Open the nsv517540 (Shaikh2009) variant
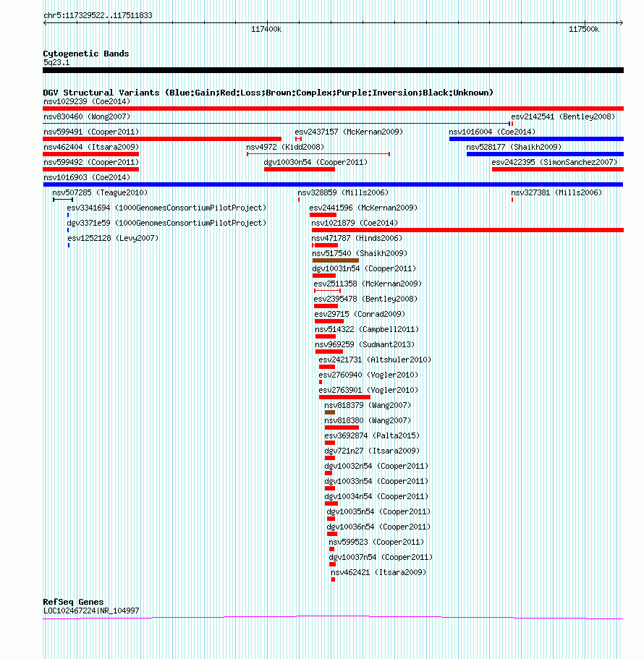This screenshot has width=644, height=659. point(360,253)
